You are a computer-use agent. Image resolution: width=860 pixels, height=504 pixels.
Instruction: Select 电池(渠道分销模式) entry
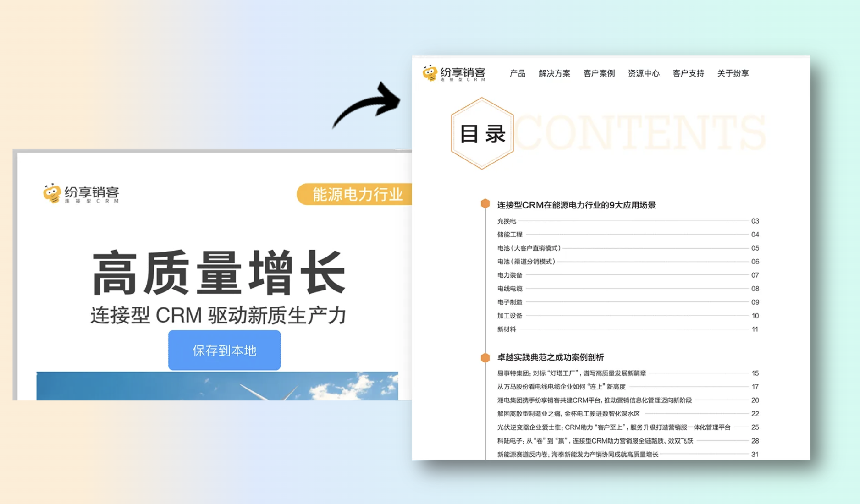point(628,262)
